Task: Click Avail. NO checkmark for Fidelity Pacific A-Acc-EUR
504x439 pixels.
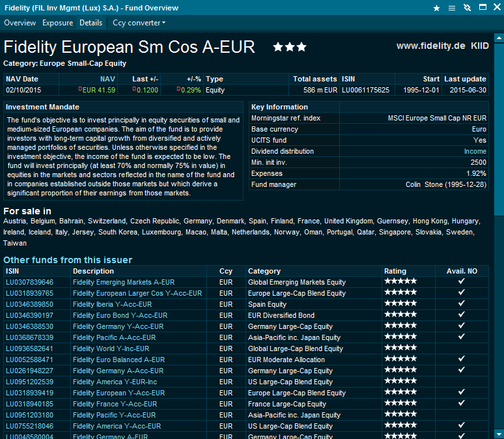Action: pos(462,337)
